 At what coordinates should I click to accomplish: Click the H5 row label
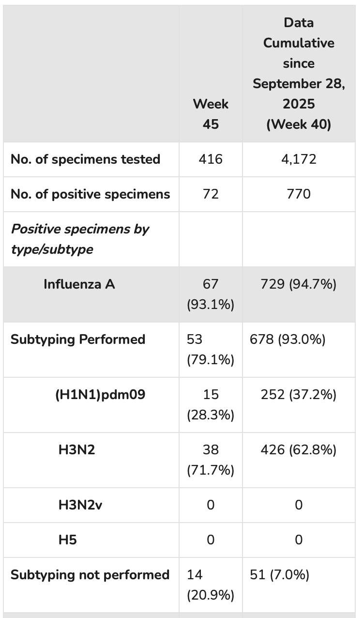(x=67, y=540)
